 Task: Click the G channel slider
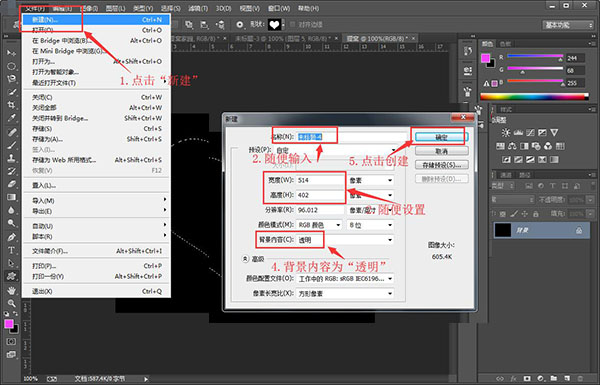(535, 70)
